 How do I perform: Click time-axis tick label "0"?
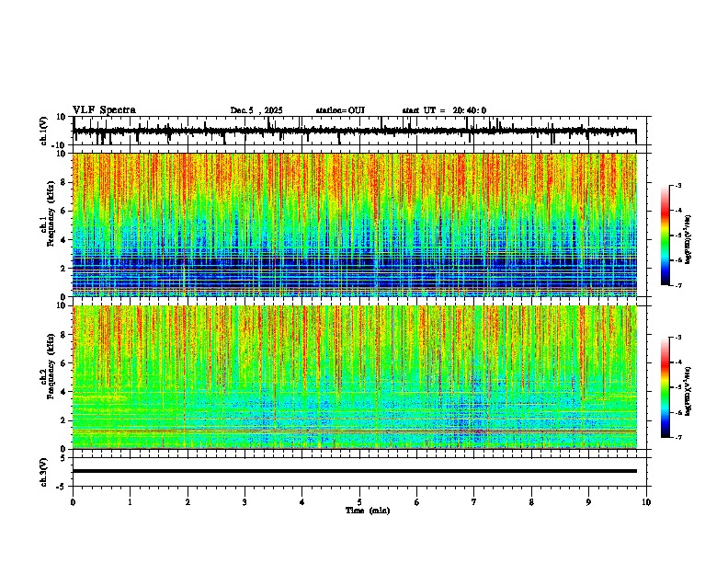point(73,502)
